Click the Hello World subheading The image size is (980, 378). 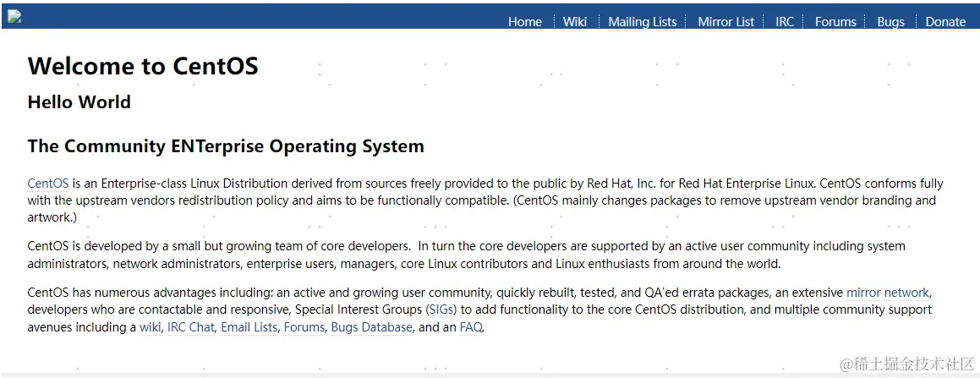point(79,101)
